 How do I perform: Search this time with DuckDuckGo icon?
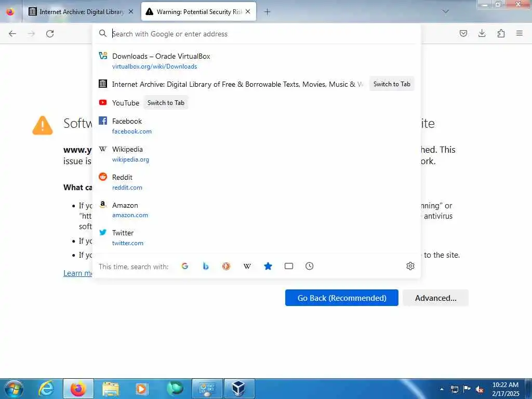tap(227, 267)
